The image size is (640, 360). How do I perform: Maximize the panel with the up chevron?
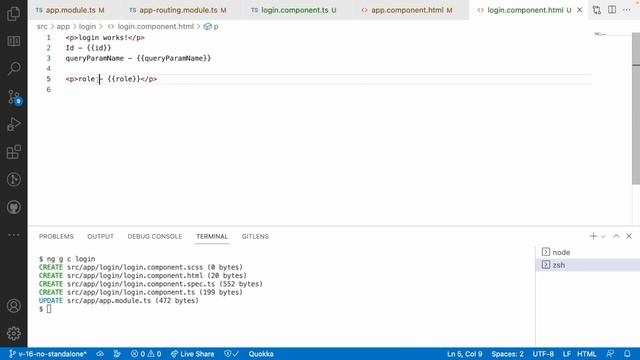click(x=616, y=236)
